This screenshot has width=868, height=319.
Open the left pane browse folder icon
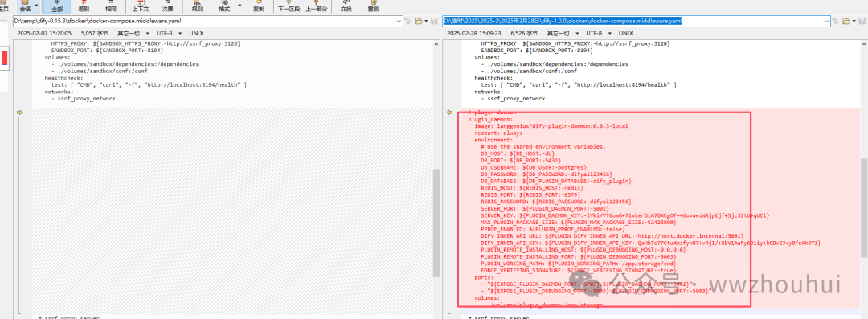(x=419, y=21)
